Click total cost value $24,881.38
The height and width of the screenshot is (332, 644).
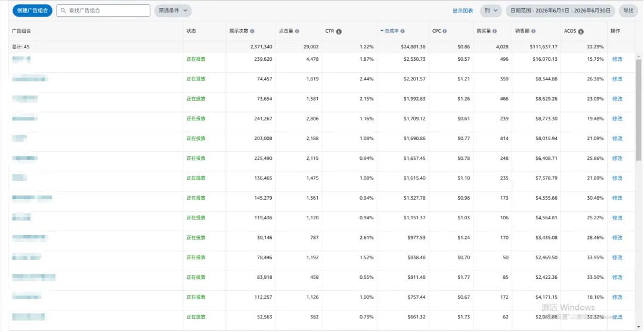(413, 46)
